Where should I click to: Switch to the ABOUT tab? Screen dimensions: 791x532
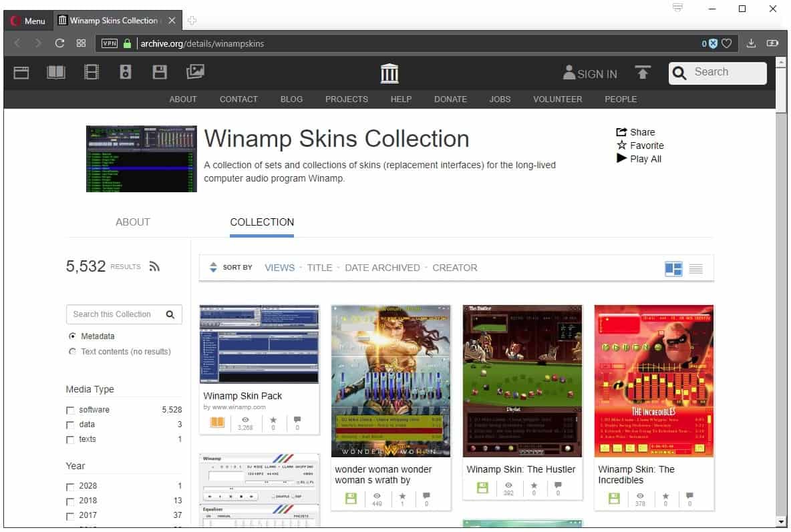[x=132, y=222]
